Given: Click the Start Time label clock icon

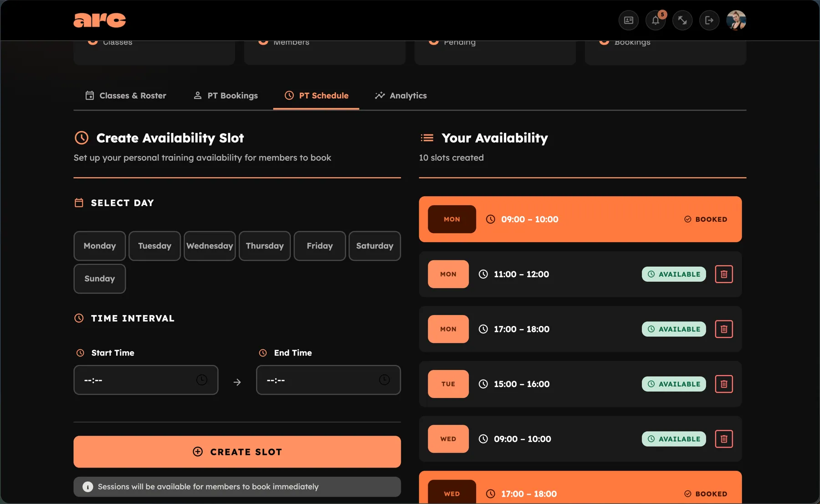Looking at the screenshot, I should (x=80, y=353).
